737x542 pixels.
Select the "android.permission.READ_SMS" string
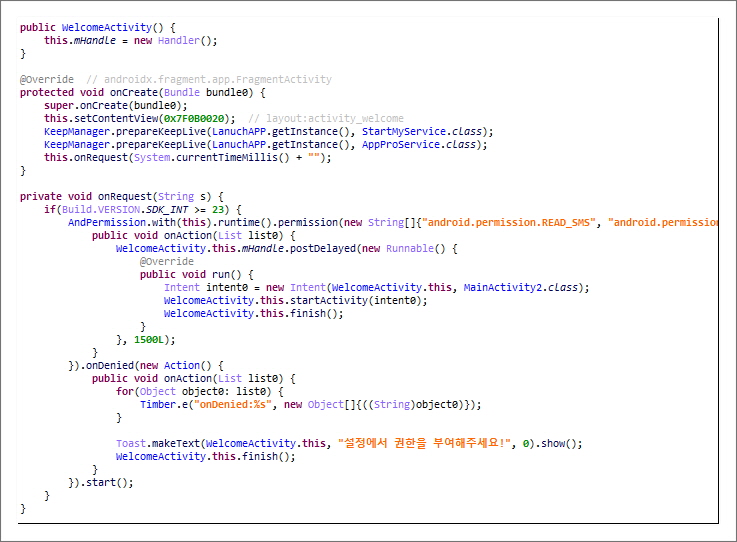509,222
